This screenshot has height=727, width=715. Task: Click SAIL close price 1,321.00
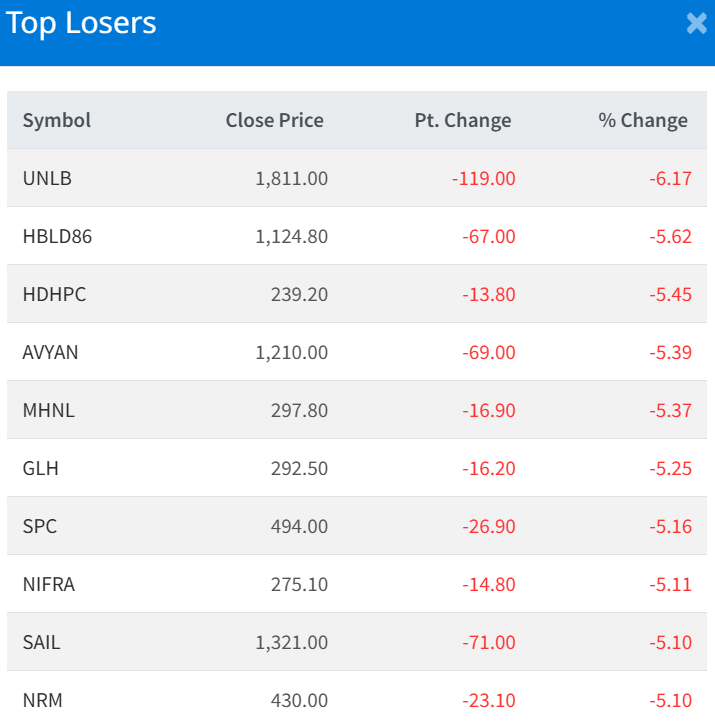[291, 643]
